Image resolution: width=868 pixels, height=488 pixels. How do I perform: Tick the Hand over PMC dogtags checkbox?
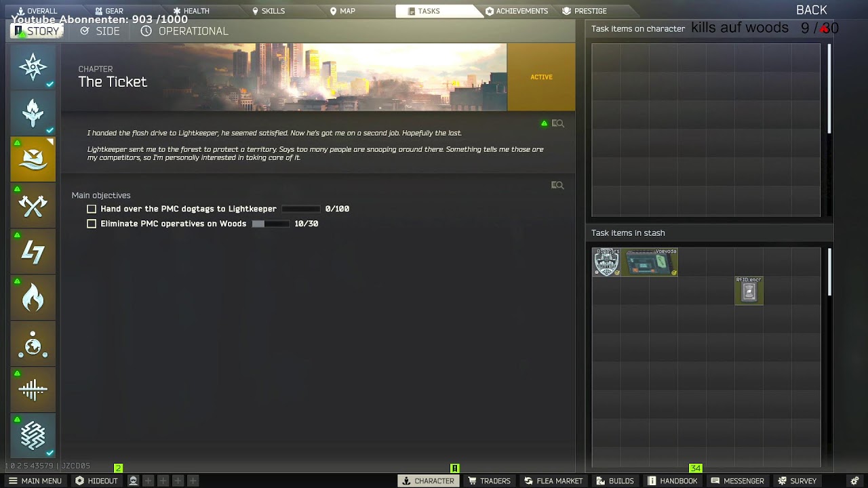(92, 209)
